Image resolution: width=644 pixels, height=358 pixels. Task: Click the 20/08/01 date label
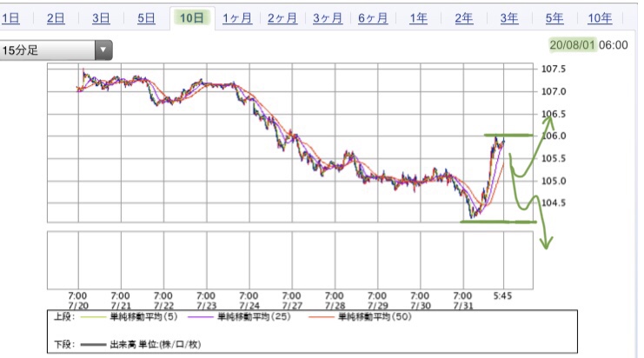tap(572, 45)
